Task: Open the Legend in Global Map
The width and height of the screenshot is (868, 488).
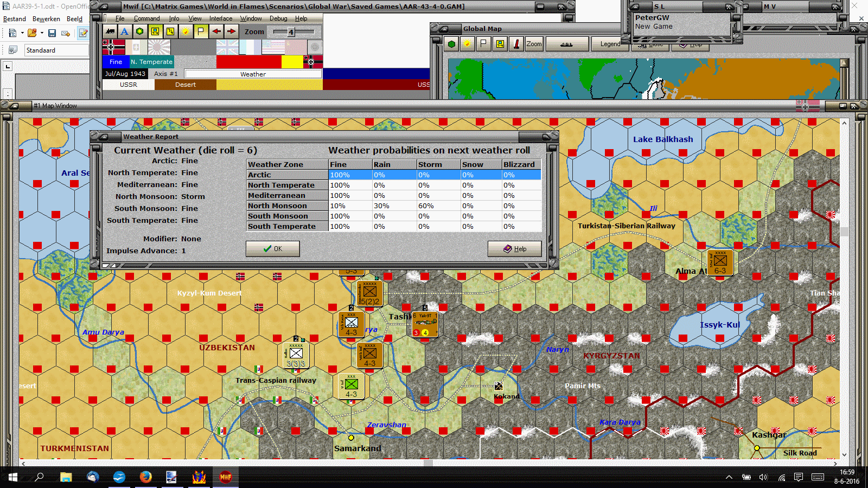Action: [x=610, y=44]
